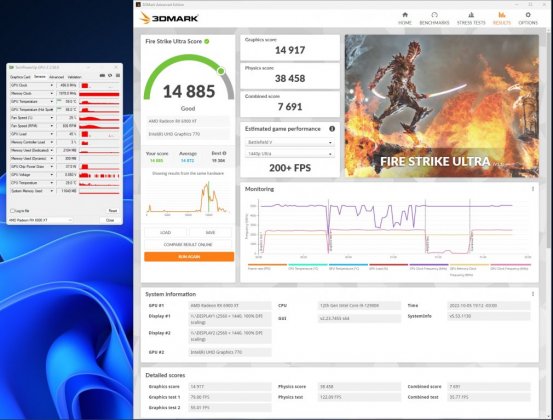Open the GPU Clock sensor dropdown arrow

[52, 85]
